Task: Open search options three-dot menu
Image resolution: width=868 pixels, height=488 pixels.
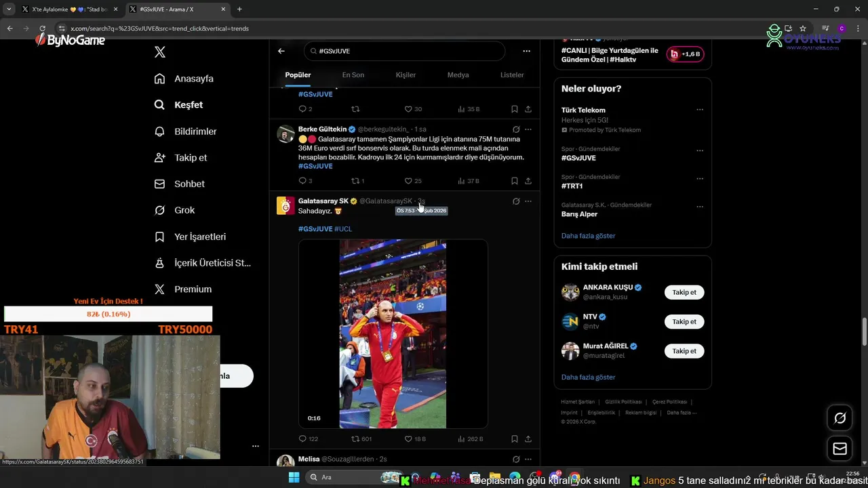Action: pyautogui.click(x=526, y=51)
